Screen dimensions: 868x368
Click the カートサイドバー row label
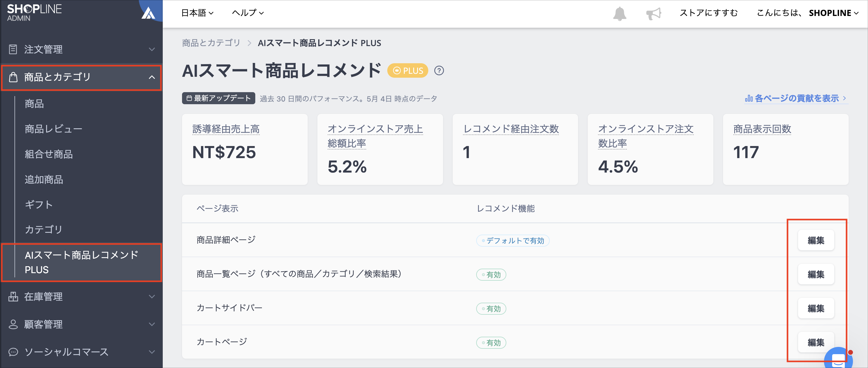click(x=229, y=308)
